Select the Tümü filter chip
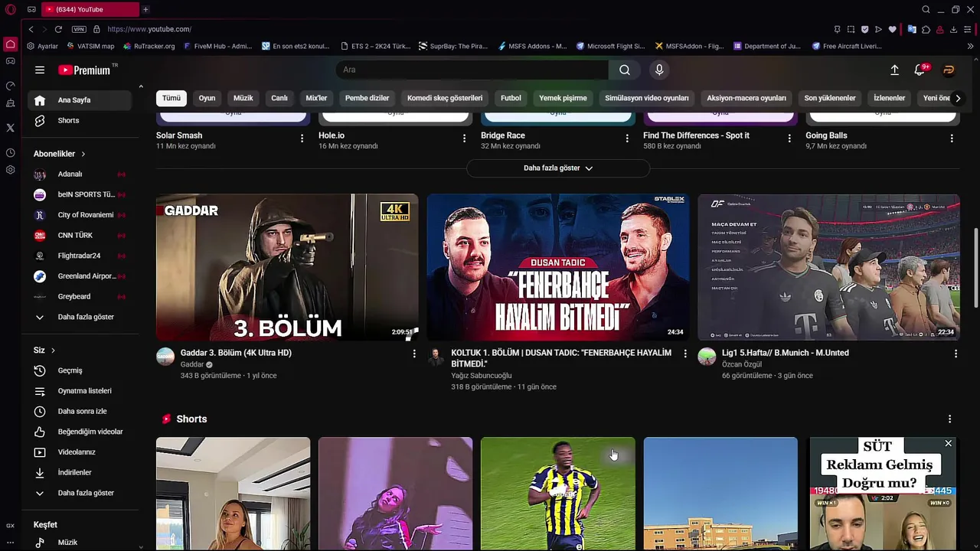The image size is (980, 551). click(171, 98)
